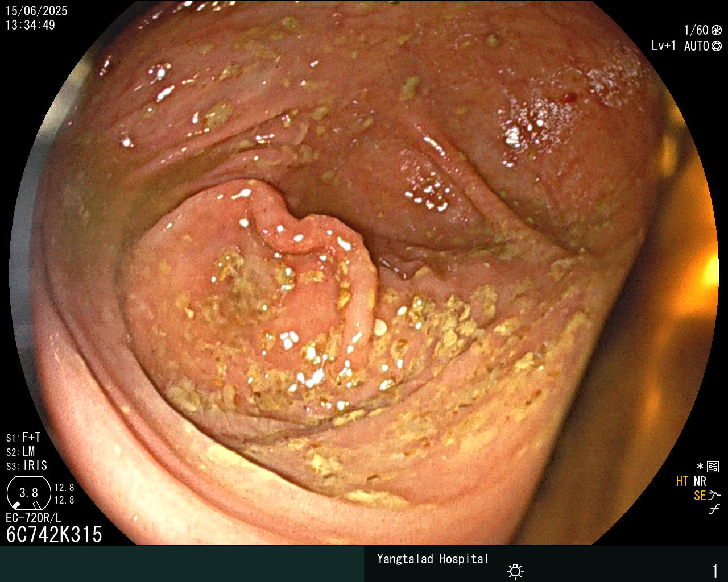Click the scope tip diagram showing 3.8
The height and width of the screenshot is (582, 728).
28,493
